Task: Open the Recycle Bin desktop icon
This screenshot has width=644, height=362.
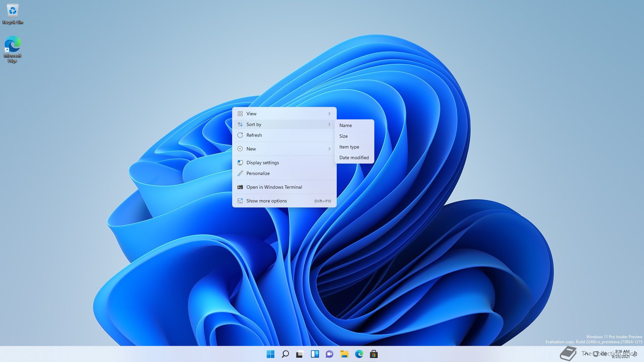Action: [x=13, y=14]
